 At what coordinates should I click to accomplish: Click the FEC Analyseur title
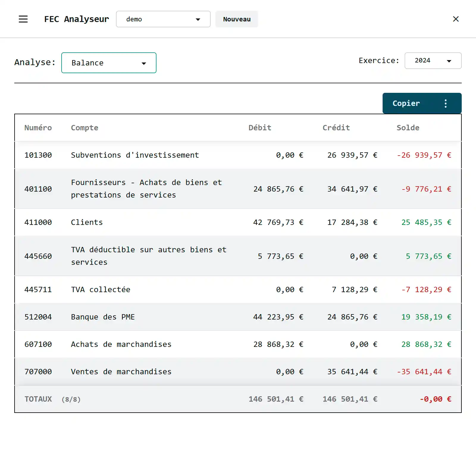pyautogui.click(x=76, y=19)
